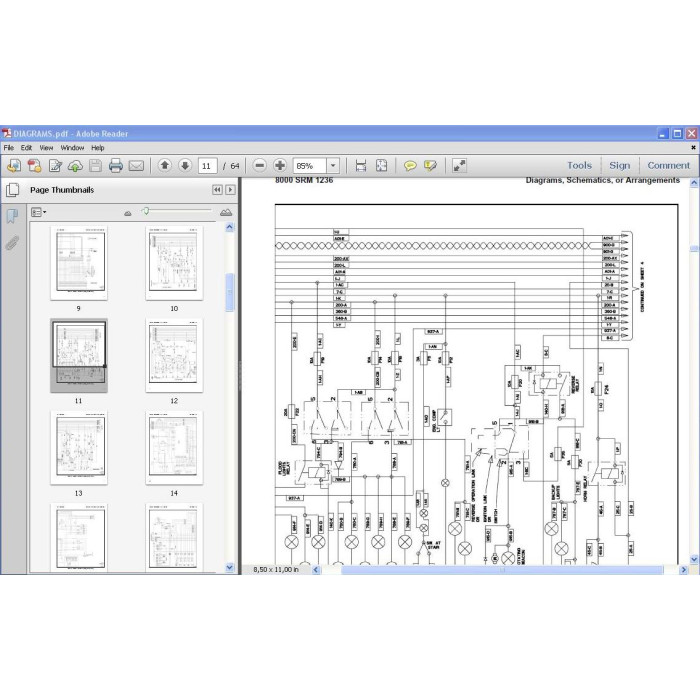Click the horizontal scrollbar thumb
700x700 pixels.
(502, 570)
